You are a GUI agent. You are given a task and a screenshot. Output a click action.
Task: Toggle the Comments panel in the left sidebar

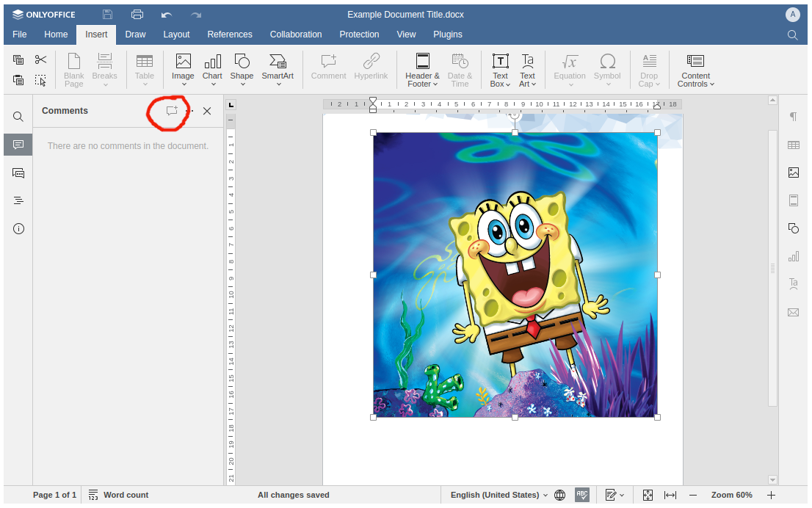coord(18,145)
